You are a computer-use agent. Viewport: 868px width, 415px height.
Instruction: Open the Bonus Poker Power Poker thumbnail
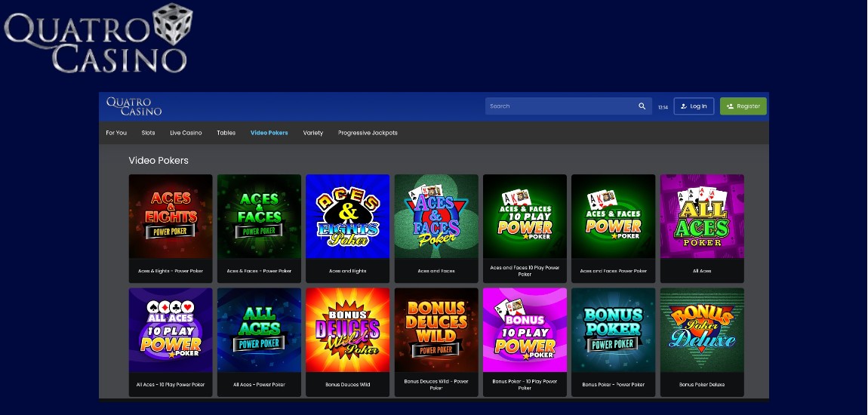click(614, 330)
